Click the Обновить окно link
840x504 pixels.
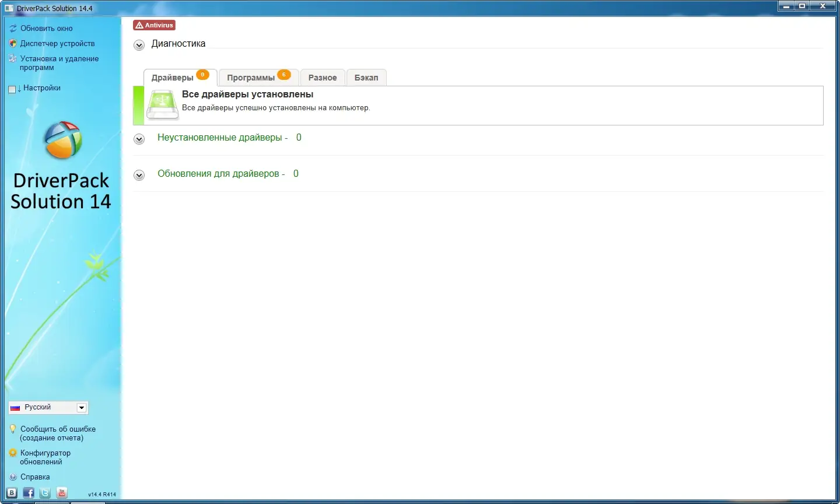(47, 28)
